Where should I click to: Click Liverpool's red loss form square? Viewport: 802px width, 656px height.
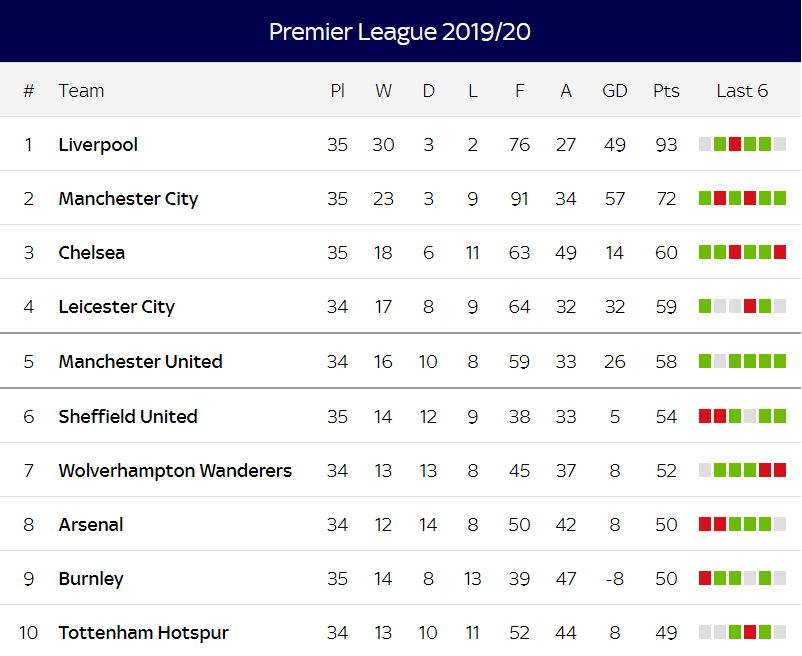(735, 144)
